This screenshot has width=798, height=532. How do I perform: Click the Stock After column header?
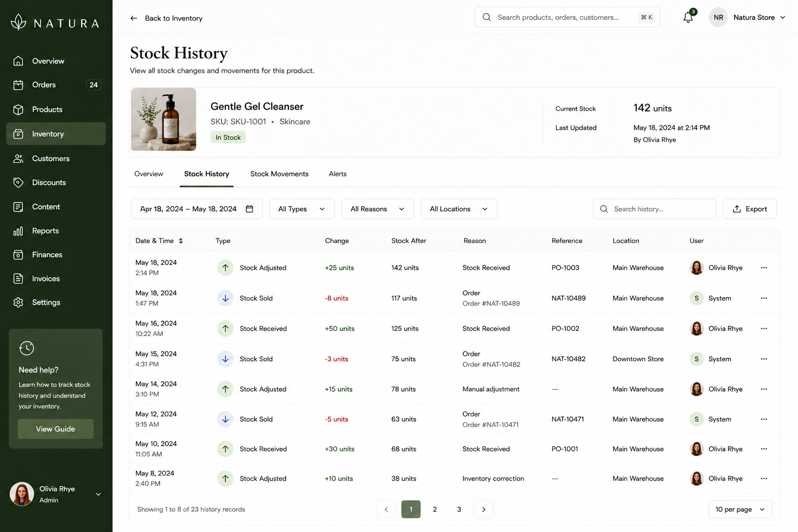point(409,241)
